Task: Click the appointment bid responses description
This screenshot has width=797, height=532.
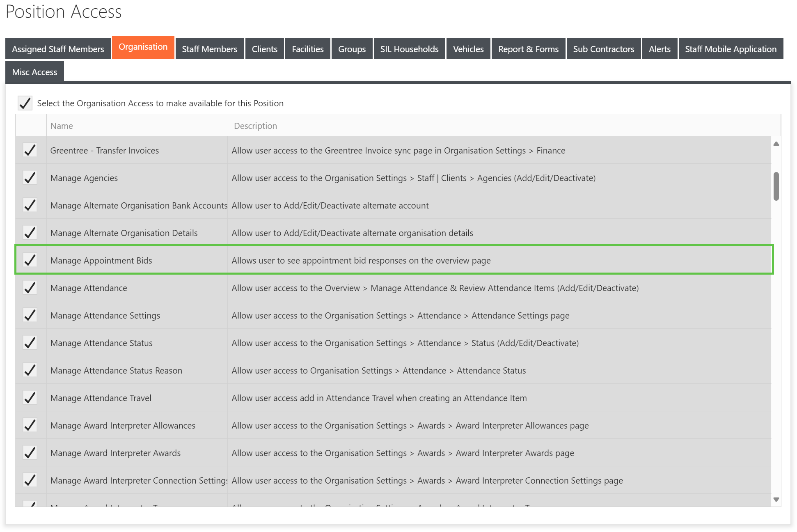Action: (x=361, y=261)
